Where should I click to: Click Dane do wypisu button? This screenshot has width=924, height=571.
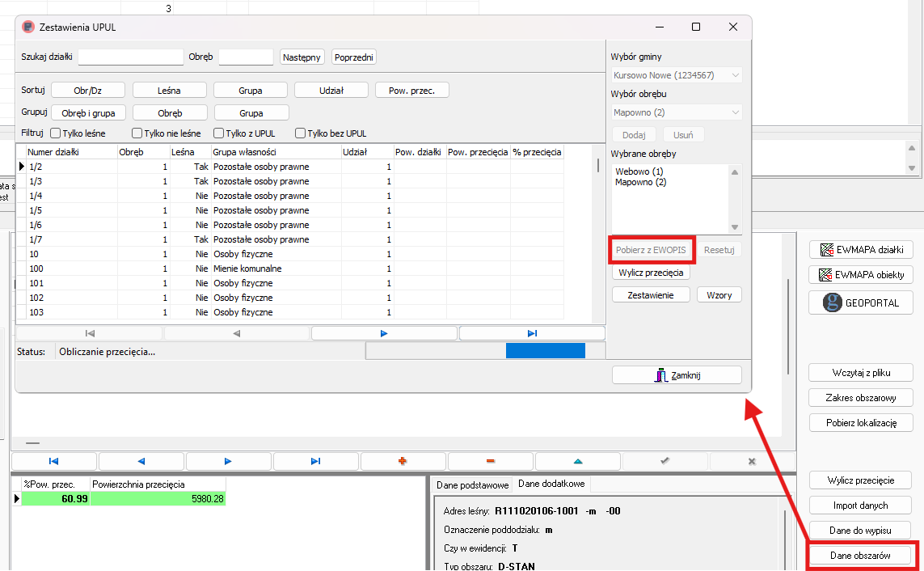click(x=860, y=531)
